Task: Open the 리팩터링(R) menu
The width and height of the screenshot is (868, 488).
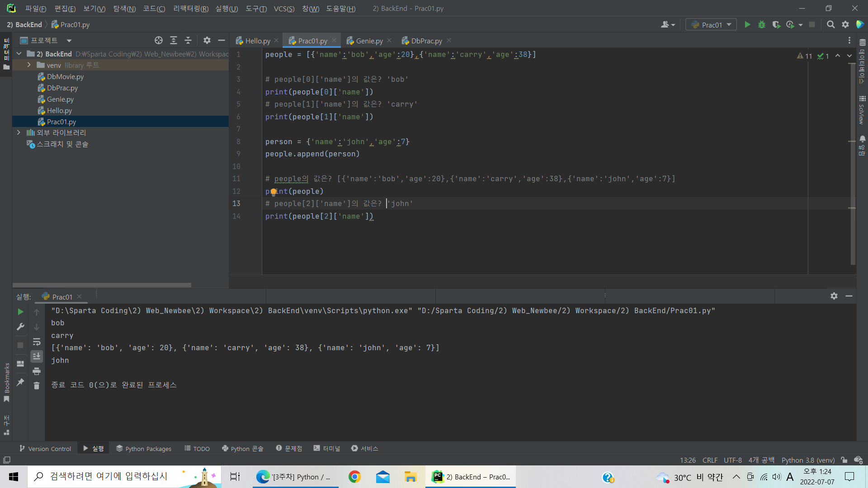Action: pyautogui.click(x=191, y=9)
